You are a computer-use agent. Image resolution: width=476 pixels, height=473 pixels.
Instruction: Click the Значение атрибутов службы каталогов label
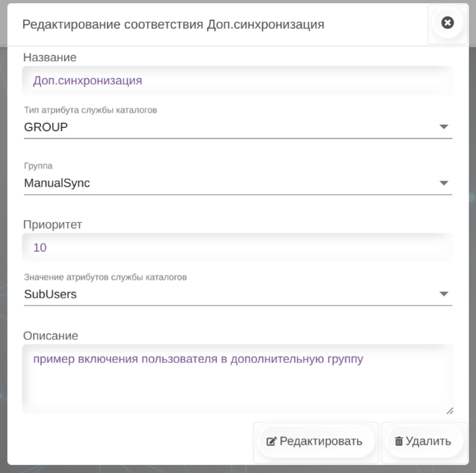105,278
